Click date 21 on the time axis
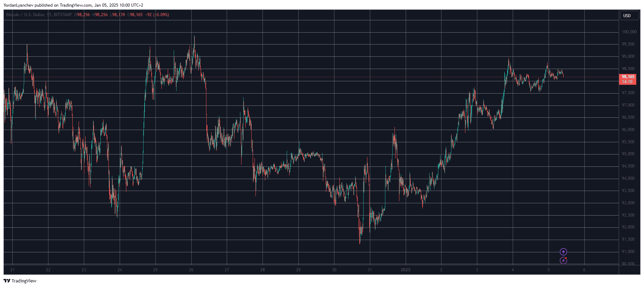The height and width of the screenshot is (287, 644). click(x=12, y=270)
